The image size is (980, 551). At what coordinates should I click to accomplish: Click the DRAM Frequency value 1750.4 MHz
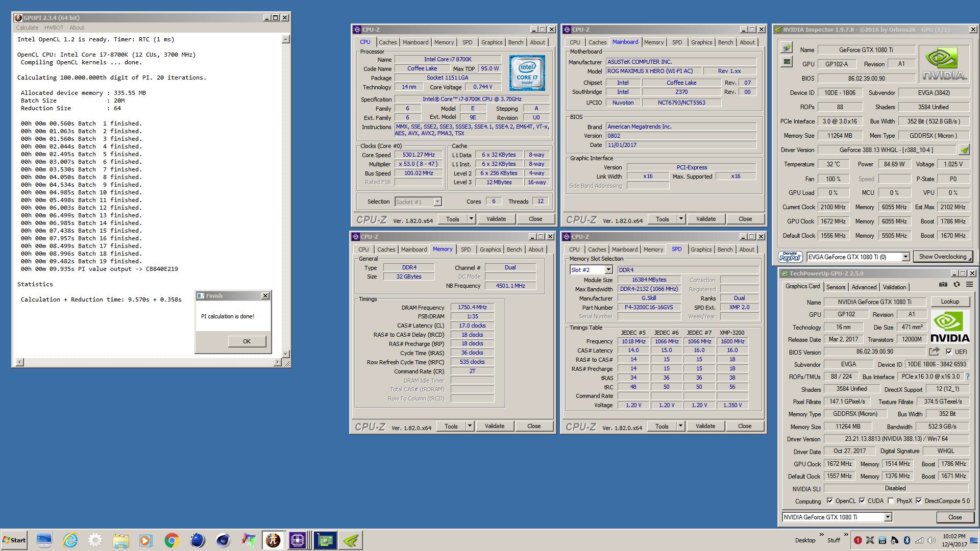pos(472,308)
